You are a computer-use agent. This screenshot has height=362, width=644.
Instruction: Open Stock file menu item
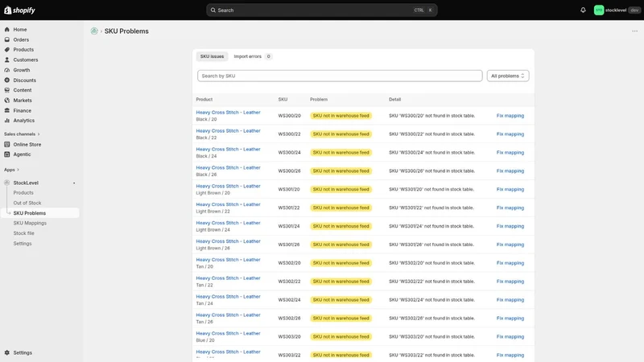[24, 233]
